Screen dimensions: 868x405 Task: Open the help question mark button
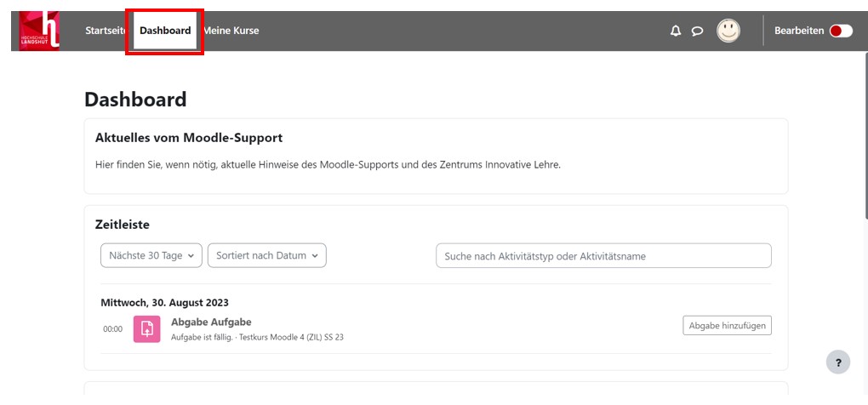[x=837, y=362]
